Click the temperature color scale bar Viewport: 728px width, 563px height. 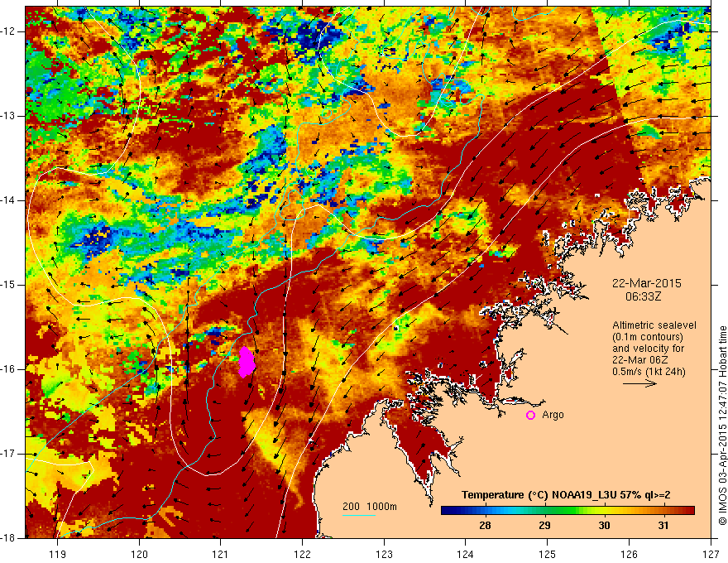point(568,510)
